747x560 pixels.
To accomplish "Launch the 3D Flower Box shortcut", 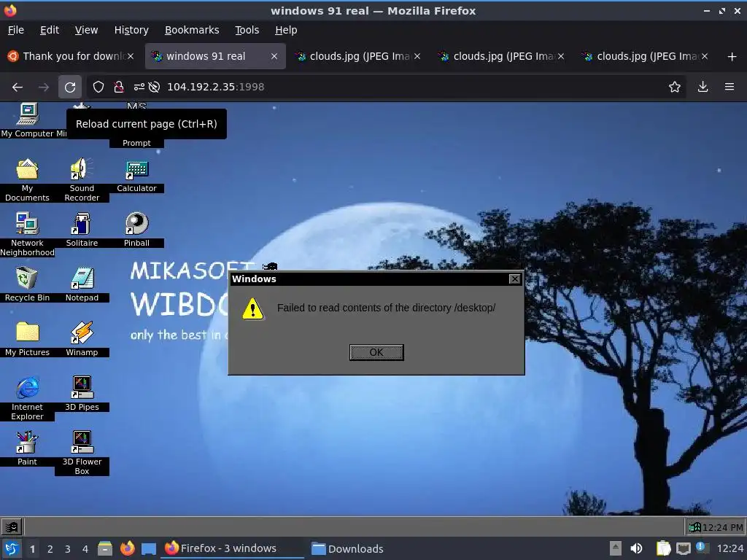I will click(82, 454).
